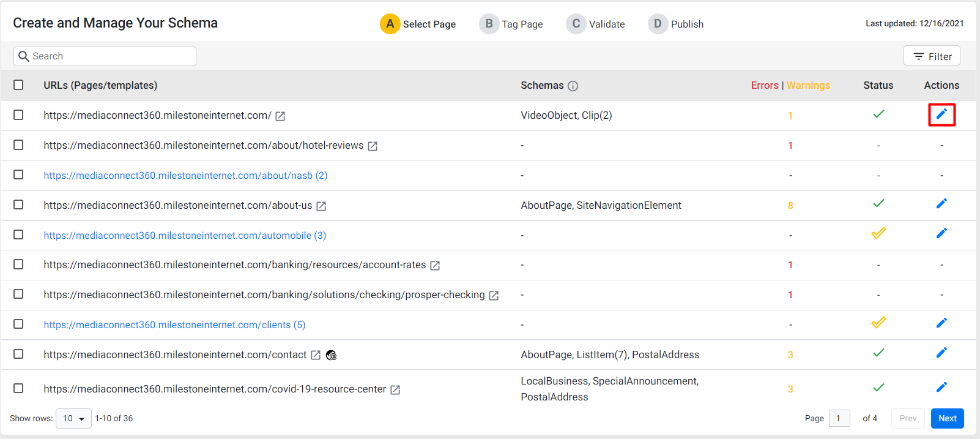Focus the Search input field

pyautogui.click(x=105, y=56)
